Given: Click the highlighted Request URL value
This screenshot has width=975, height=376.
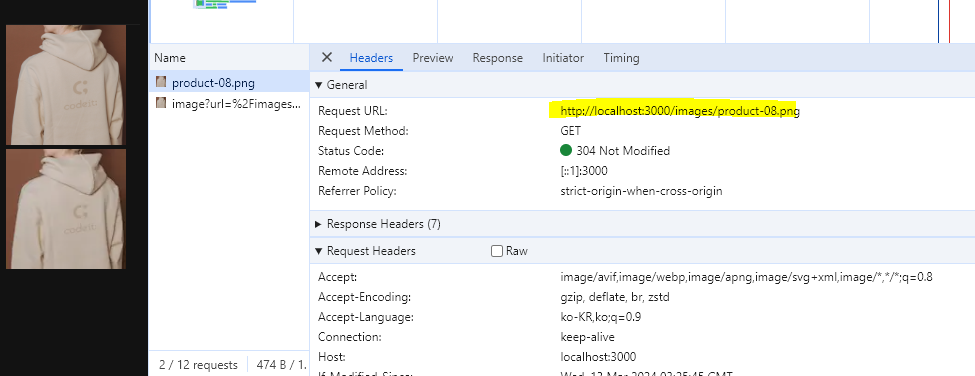Looking at the screenshot, I should [x=680, y=111].
